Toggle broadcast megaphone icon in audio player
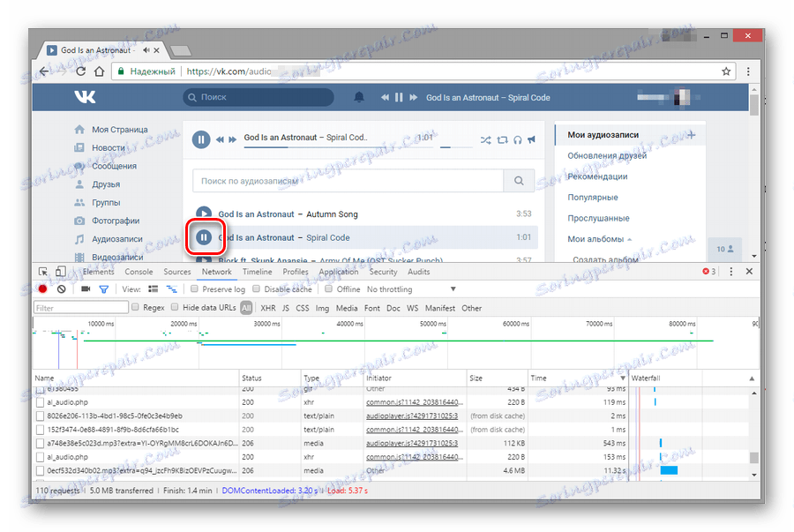This screenshot has width=794, height=532. coord(531,139)
